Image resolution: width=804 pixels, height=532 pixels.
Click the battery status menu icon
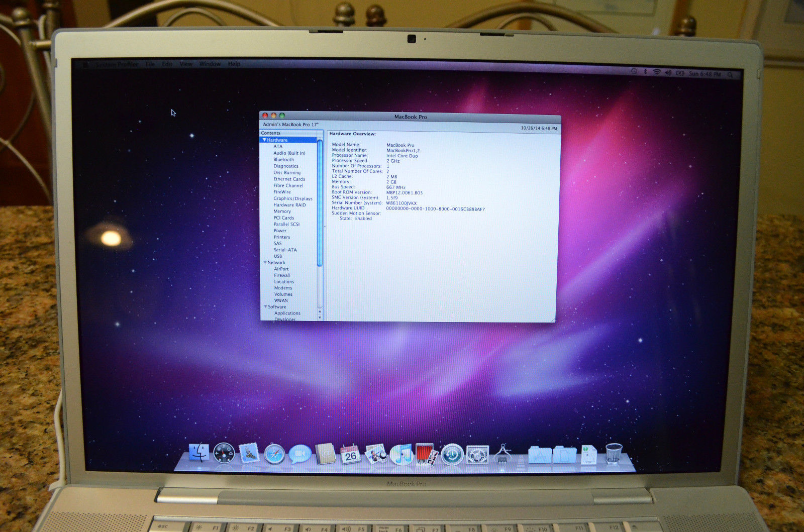(x=680, y=73)
